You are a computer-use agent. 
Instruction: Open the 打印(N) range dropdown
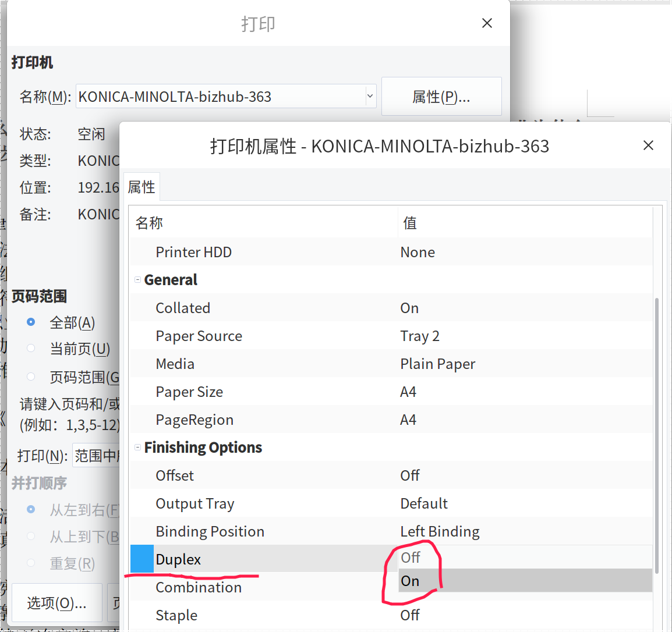[96, 456]
